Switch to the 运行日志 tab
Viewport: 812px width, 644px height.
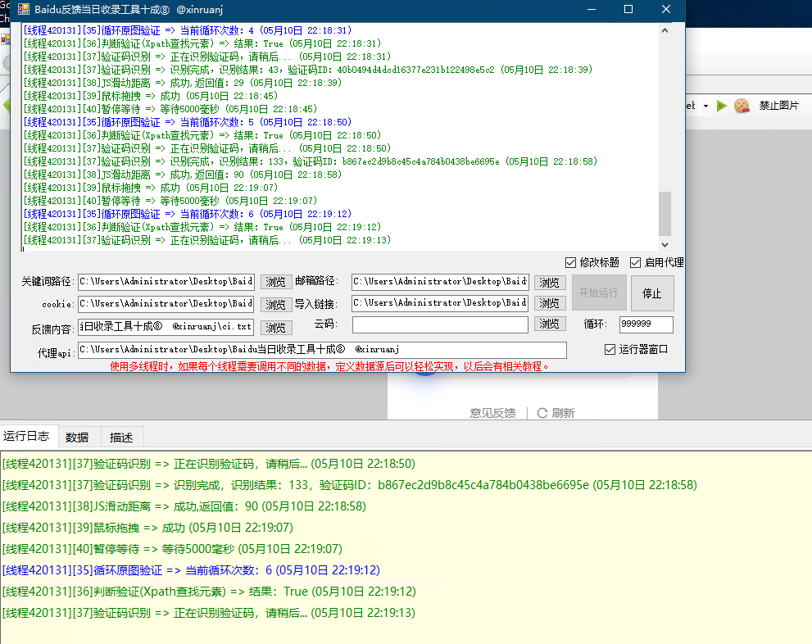[x=26, y=436]
